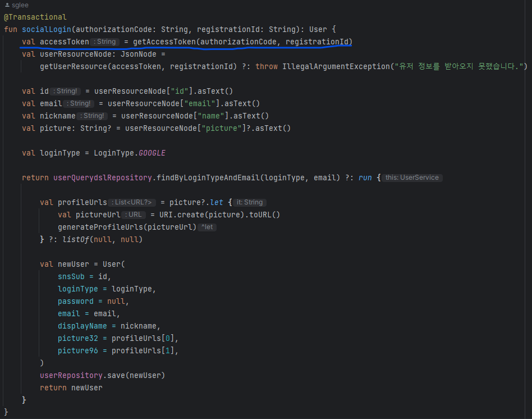Click the picture32 named argument
532x419 pixels.
point(77,339)
